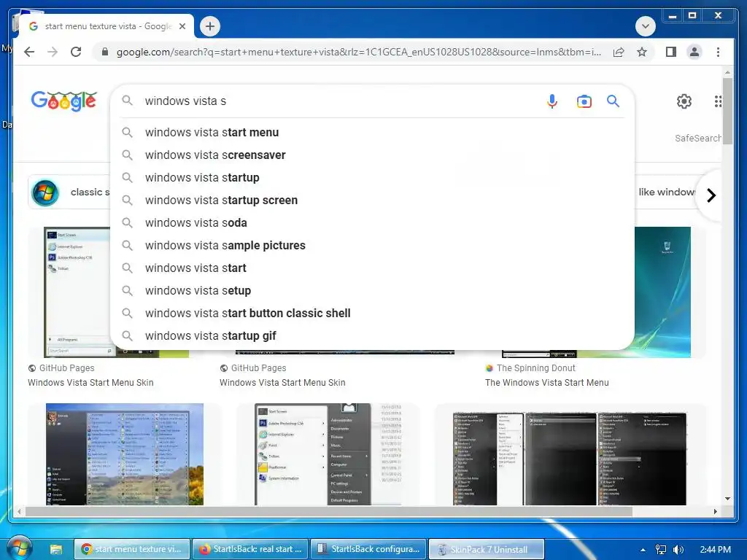The width and height of the screenshot is (747, 560).
Task: Pick 'windows vista start button classic shell'
Action: (x=372, y=314)
